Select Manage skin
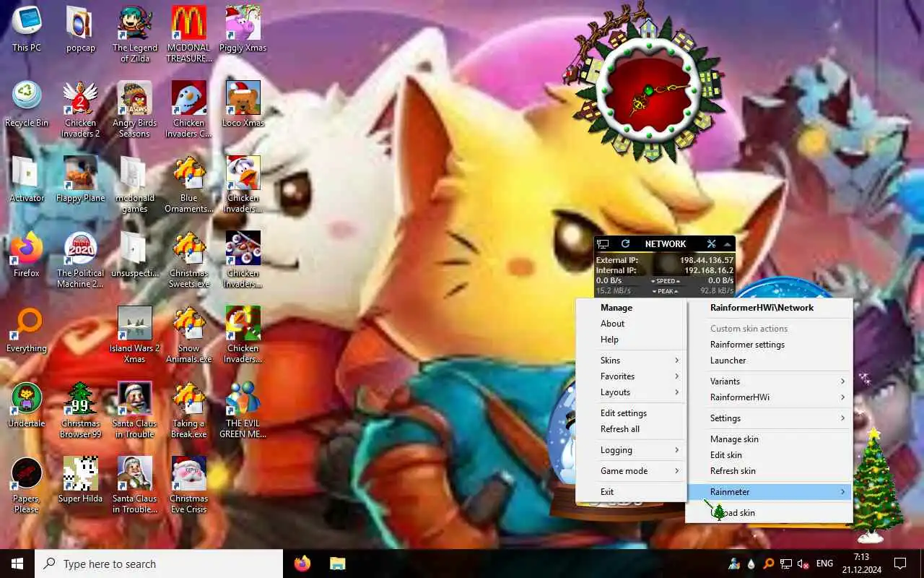Image resolution: width=924 pixels, height=578 pixels. [769, 439]
